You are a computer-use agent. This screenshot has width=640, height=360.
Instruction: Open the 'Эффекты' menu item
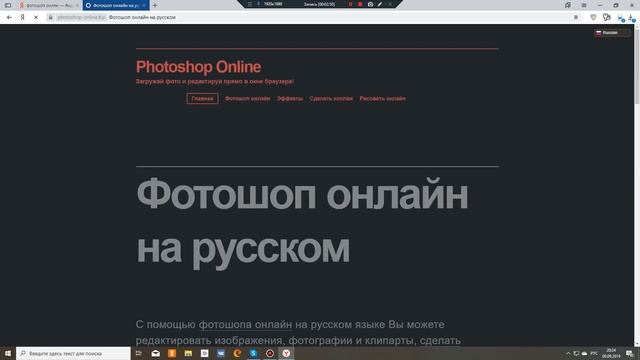[290, 98]
